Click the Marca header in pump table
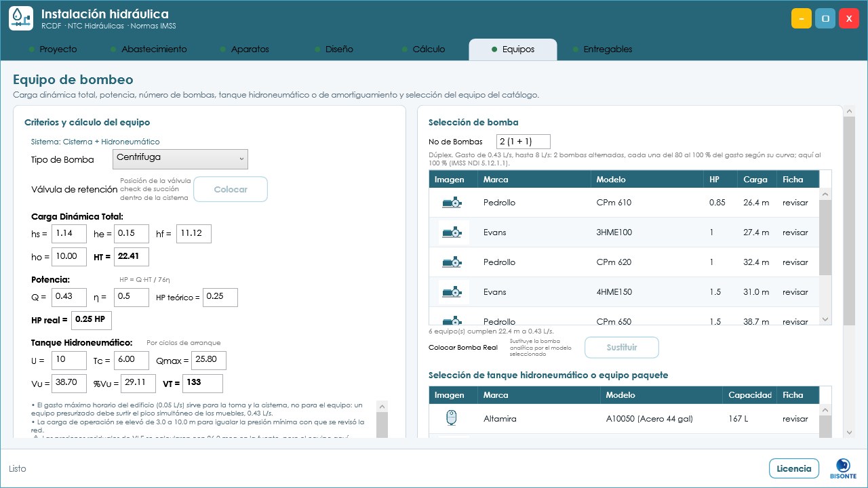 pos(534,180)
